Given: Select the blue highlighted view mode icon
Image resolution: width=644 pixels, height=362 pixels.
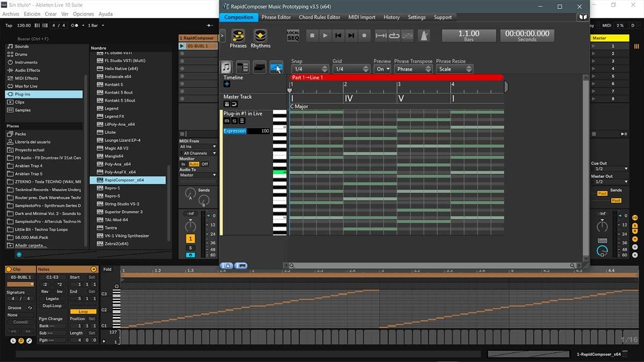Looking at the screenshot, I should coord(276,68).
